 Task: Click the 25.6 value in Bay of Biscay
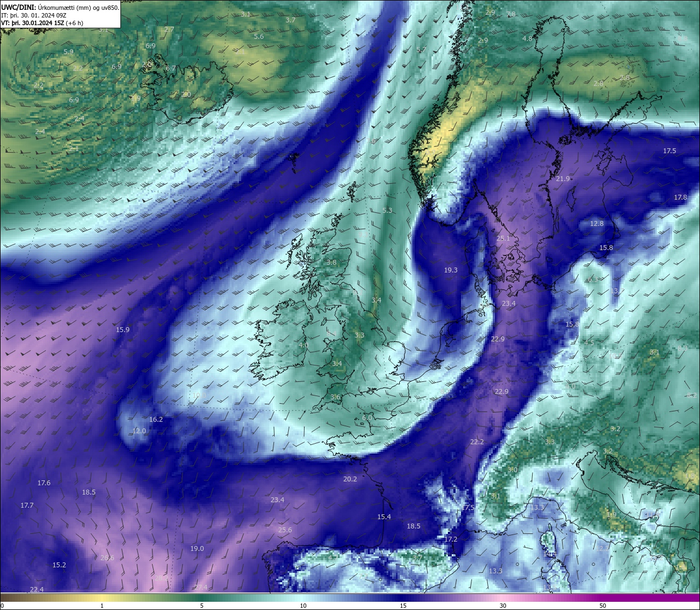tap(285, 530)
